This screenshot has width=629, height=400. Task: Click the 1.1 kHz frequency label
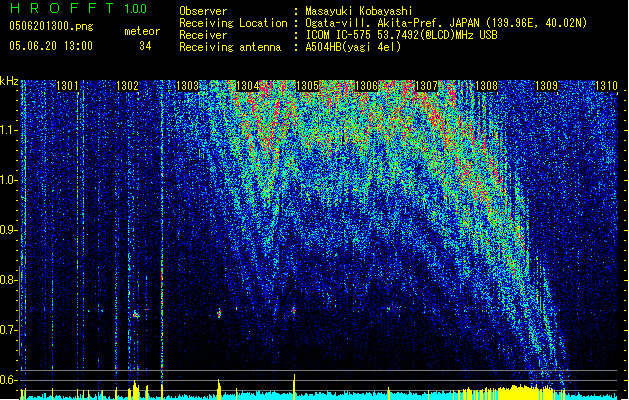(x=9, y=130)
